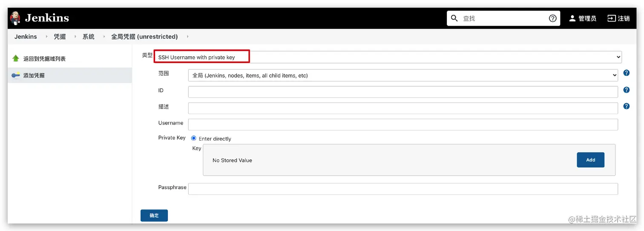The height and width of the screenshot is (231, 644).
Task: Open the Jenkins home title link
Action: tap(47, 18)
